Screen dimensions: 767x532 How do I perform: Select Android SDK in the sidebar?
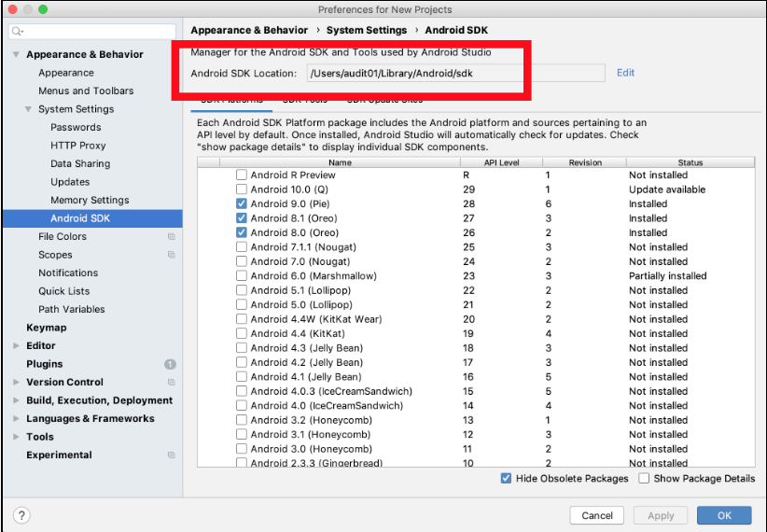coord(93,218)
